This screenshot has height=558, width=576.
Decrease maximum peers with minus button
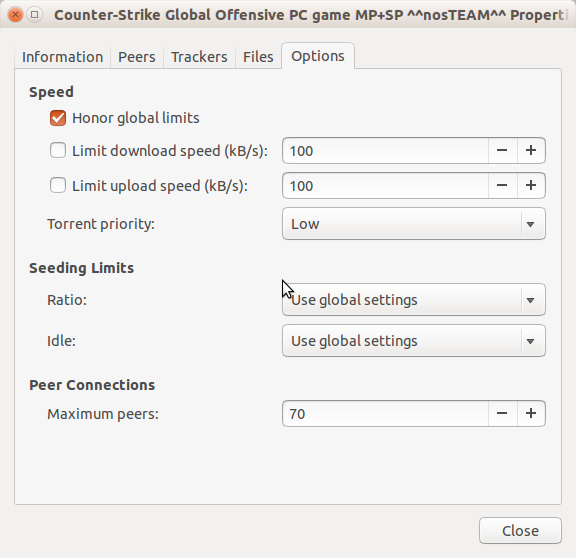(x=502, y=414)
